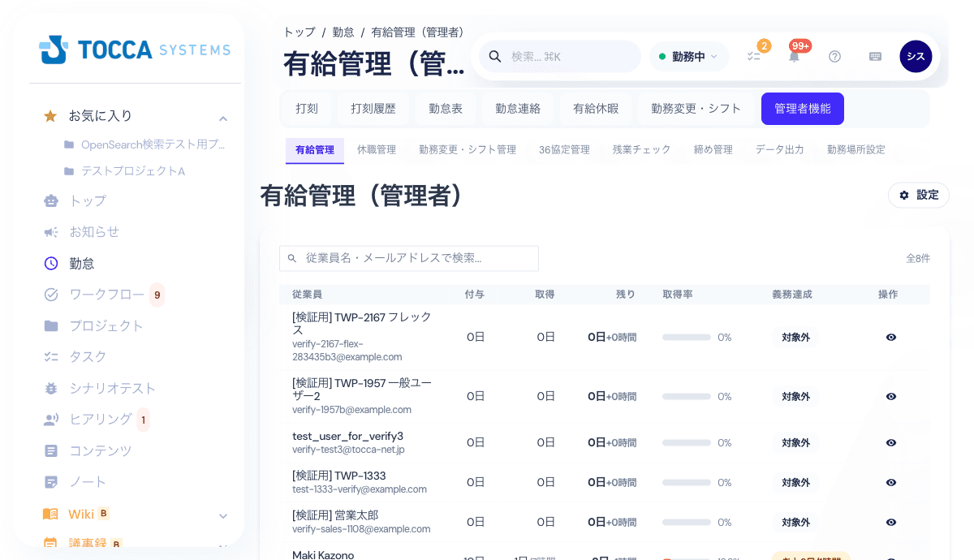
Task: Click the checklist icon for タスク
Action: point(51,357)
